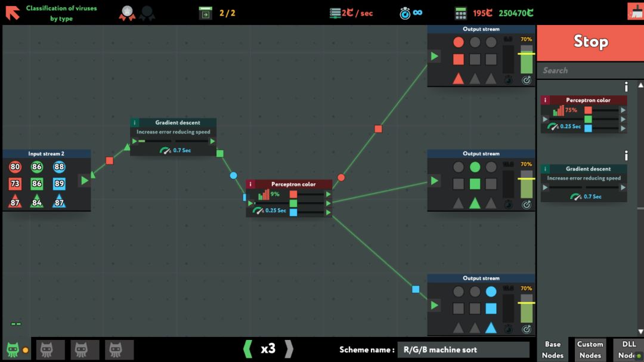
Task: Click red circle value 80 in Input stream
Action: click(15, 167)
